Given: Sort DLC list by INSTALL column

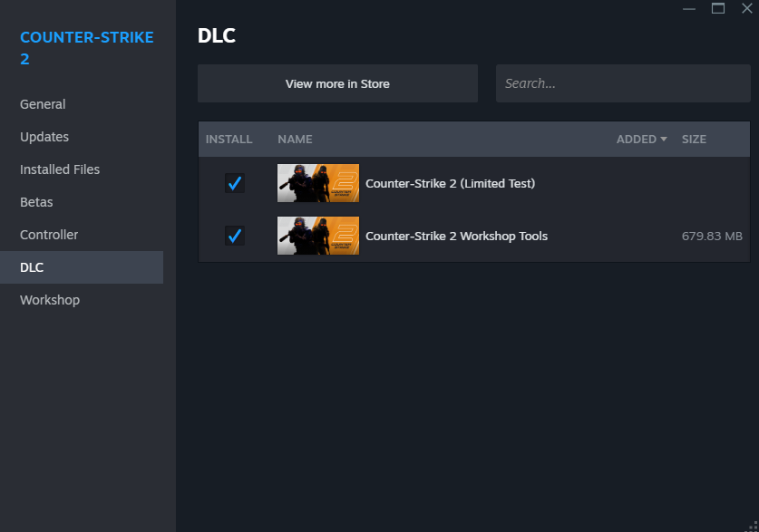Looking at the screenshot, I should point(229,140).
